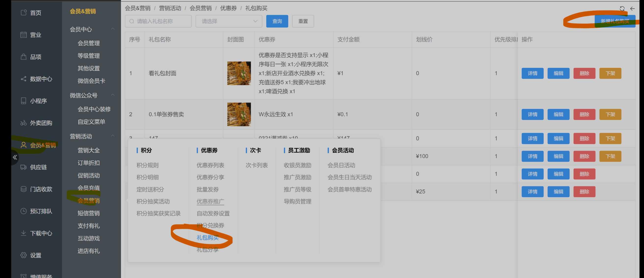The image size is (644, 278).
Task: Open 优惠券推广 link in popup
Action: click(x=211, y=201)
